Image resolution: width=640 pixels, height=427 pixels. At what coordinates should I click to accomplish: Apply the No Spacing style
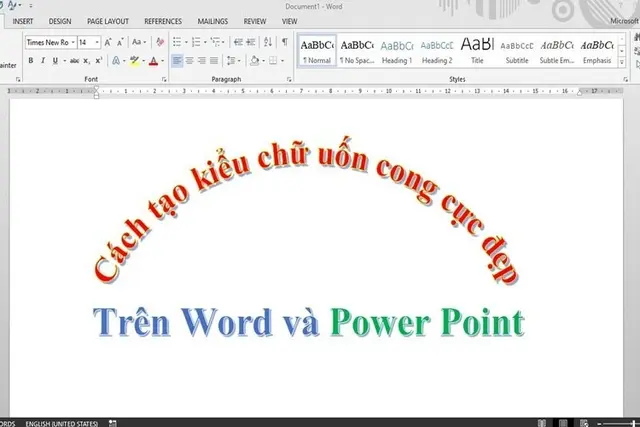point(357,51)
